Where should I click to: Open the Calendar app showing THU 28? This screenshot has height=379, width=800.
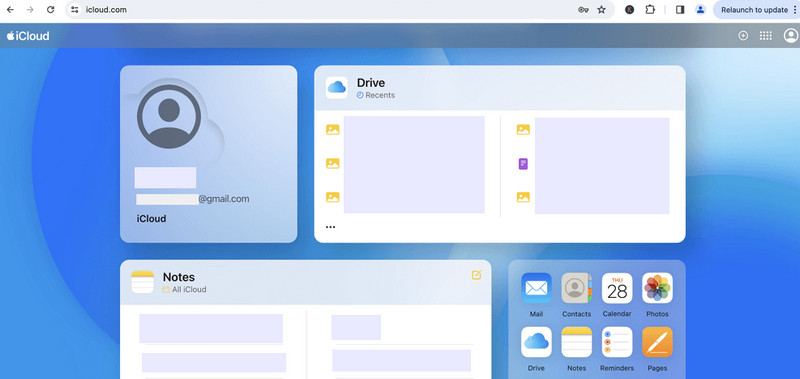pyautogui.click(x=617, y=288)
